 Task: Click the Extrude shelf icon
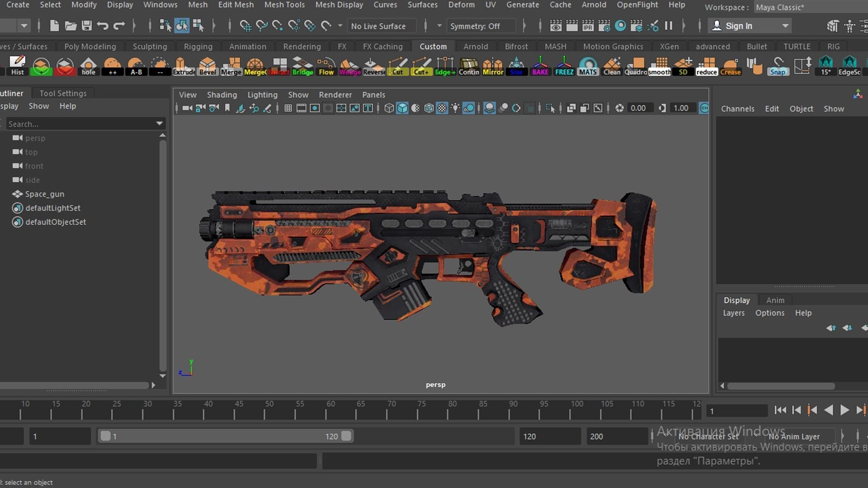184,66
